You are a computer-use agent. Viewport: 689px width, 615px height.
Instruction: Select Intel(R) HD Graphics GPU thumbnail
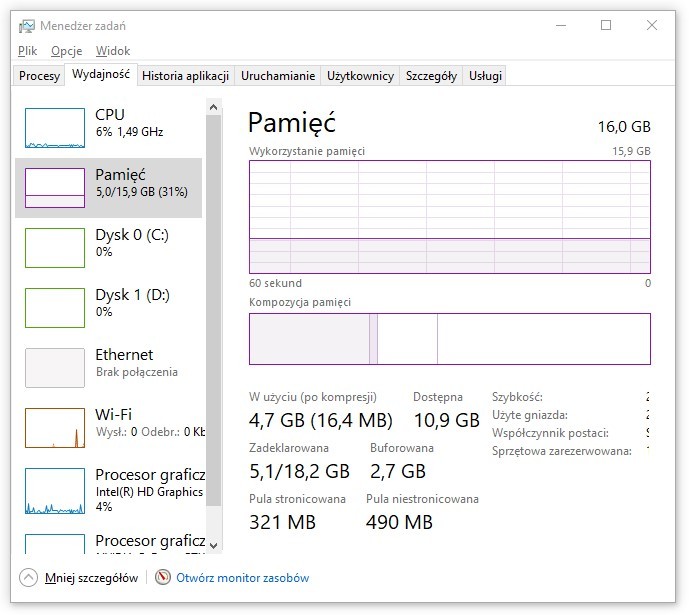tap(55, 491)
